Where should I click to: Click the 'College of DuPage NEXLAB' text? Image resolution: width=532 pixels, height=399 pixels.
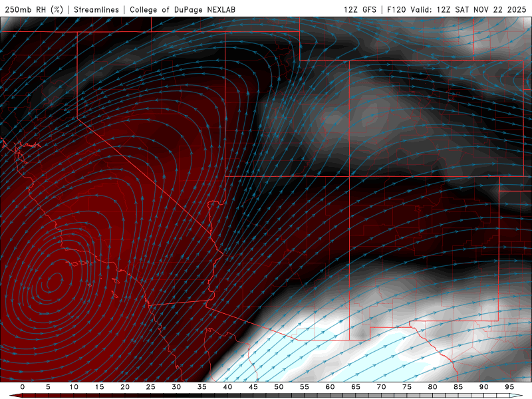click(182, 9)
